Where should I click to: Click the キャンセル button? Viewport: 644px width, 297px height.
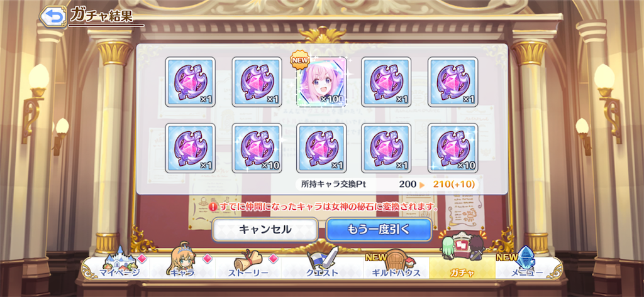point(265,229)
